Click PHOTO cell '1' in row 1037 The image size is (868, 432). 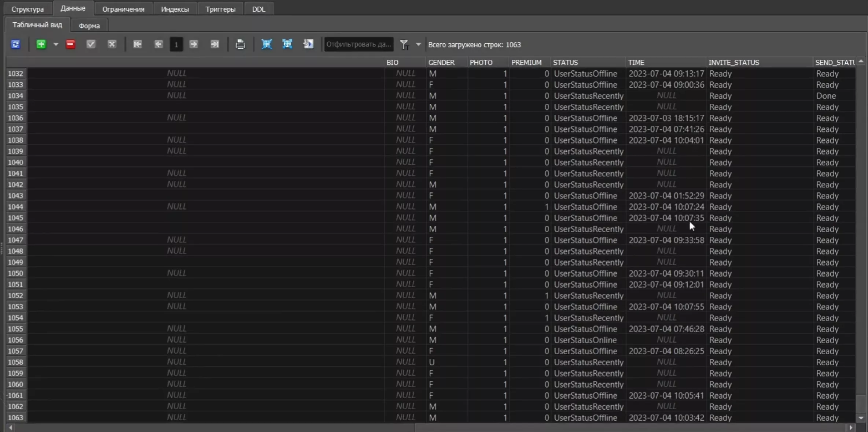(x=488, y=129)
